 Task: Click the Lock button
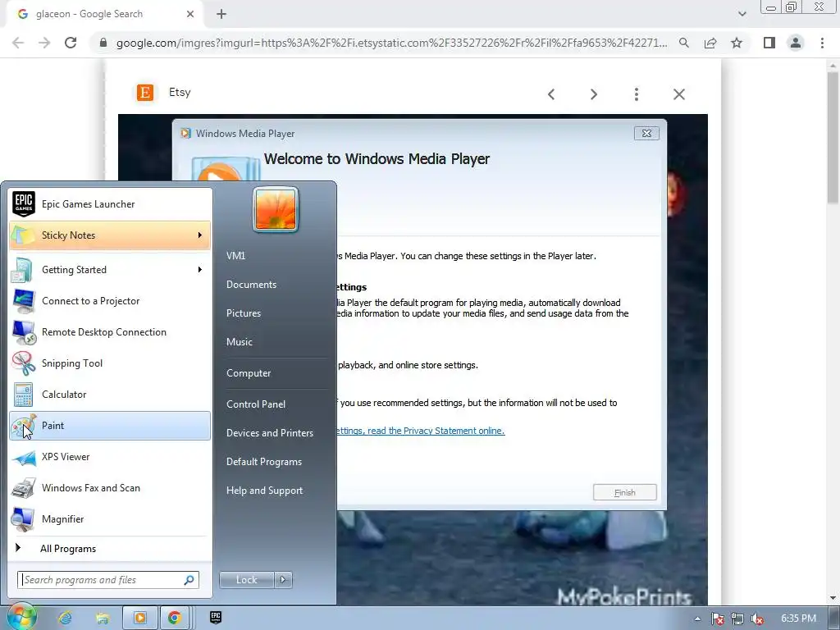point(246,580)
